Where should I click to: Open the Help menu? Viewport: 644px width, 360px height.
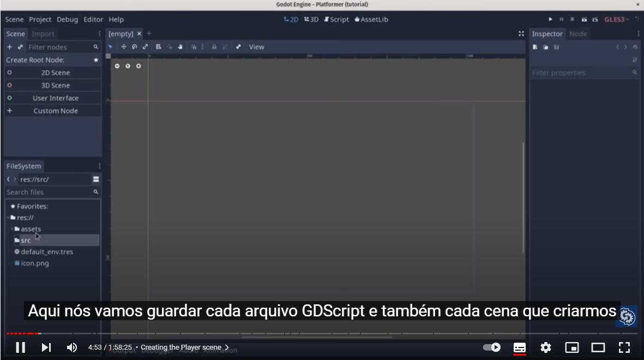[116, 19]
